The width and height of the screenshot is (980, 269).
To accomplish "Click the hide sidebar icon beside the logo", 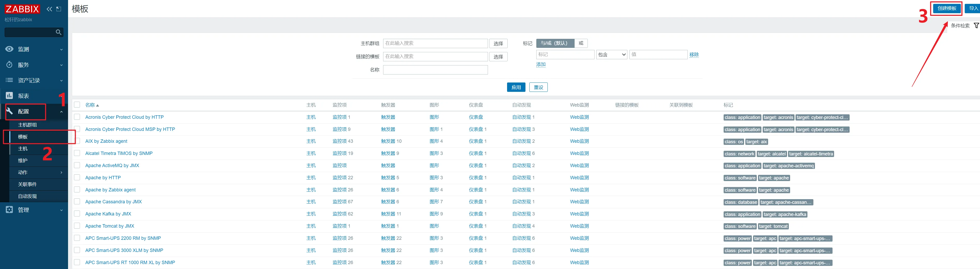I will tap(58, 9).
